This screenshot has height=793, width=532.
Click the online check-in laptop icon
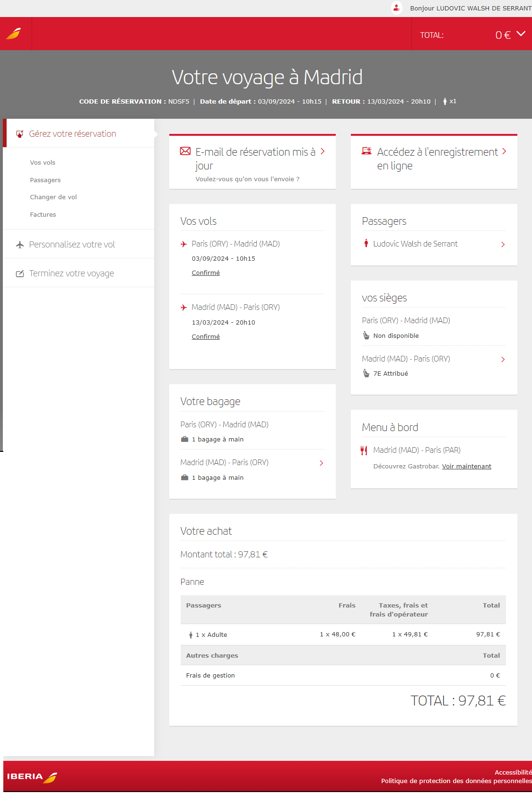pos(366,151)
